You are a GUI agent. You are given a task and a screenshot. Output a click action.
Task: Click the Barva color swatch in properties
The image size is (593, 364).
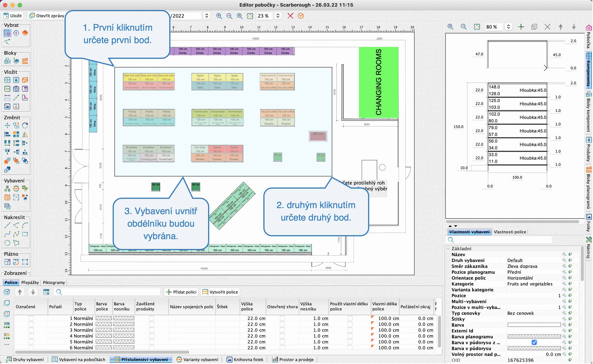[534, 325]
